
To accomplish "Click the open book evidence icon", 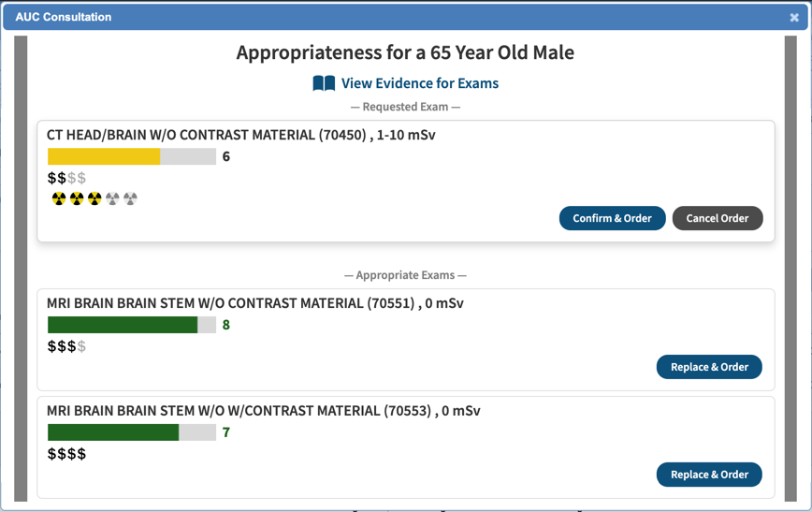I will pos(324,84).
